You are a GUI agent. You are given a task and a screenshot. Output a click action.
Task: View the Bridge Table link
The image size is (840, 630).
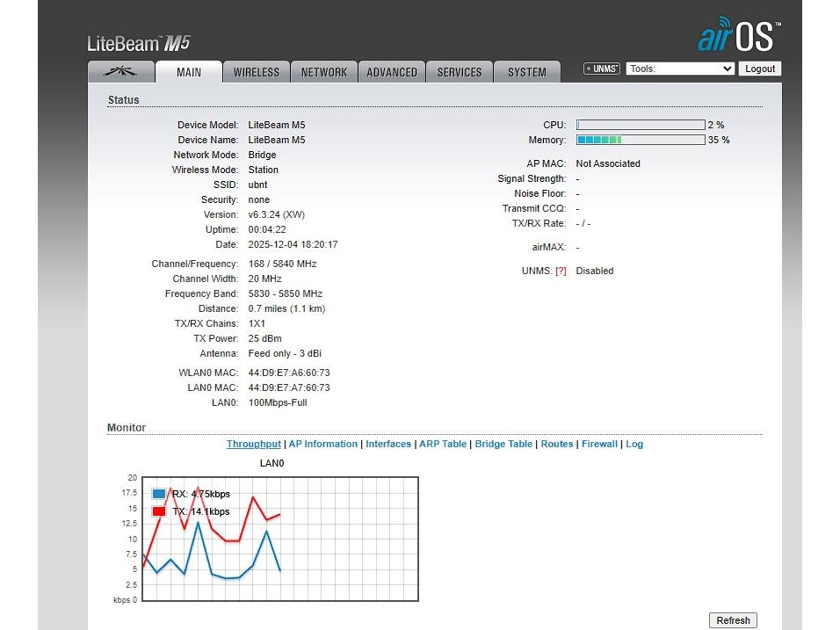(503, 445)
